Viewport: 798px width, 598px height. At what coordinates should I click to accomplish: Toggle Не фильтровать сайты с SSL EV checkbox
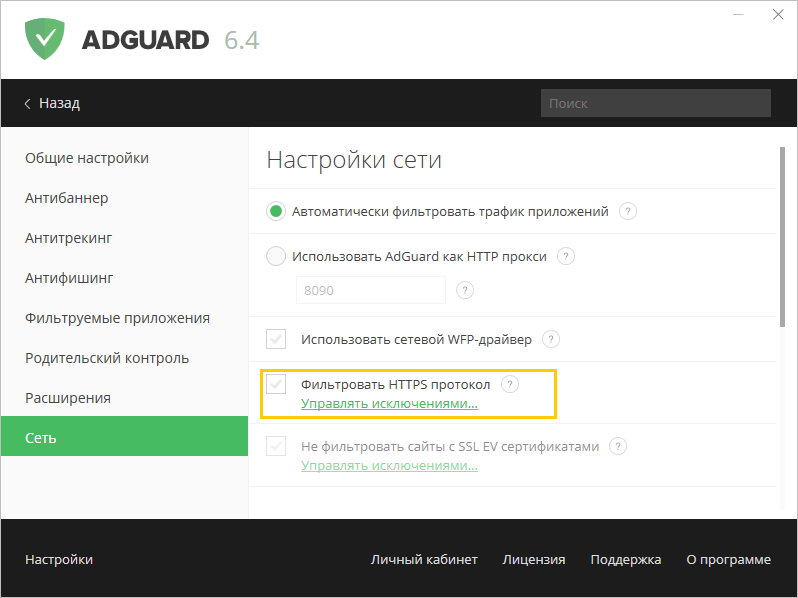[x=276, y=446]
